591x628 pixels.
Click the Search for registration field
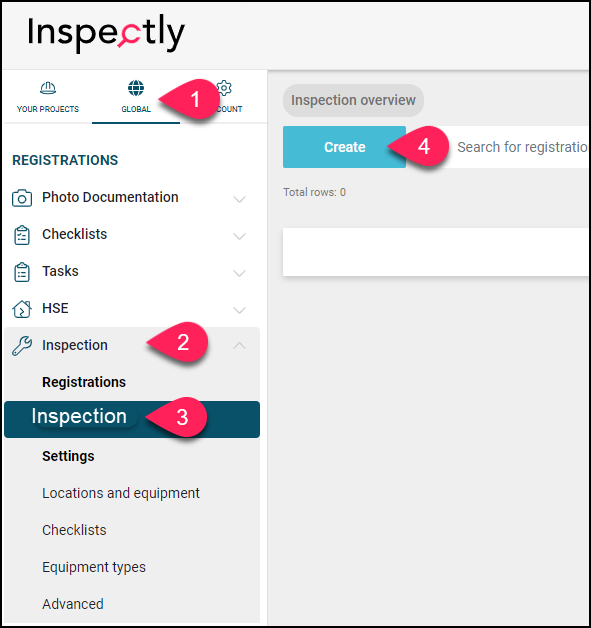[x=517, y=147]
